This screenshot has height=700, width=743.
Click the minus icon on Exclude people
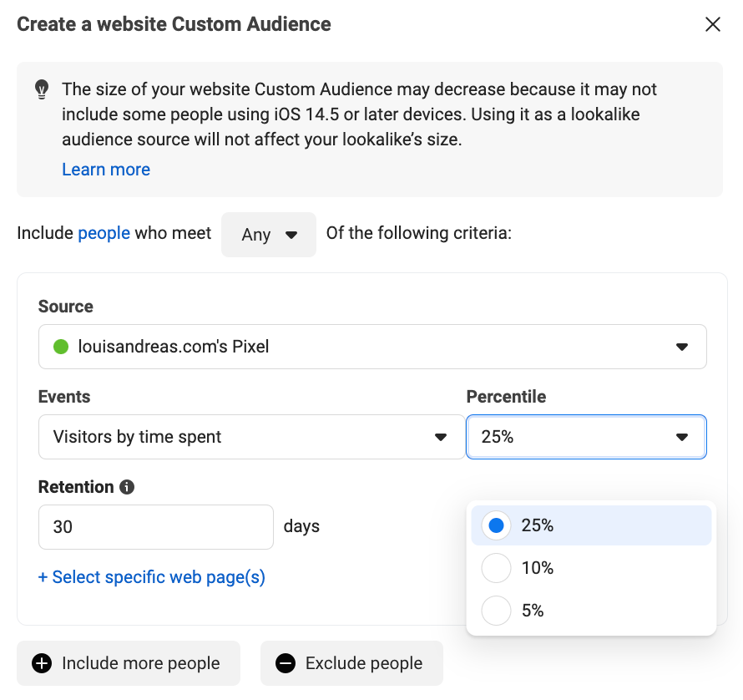coord(286,663)
